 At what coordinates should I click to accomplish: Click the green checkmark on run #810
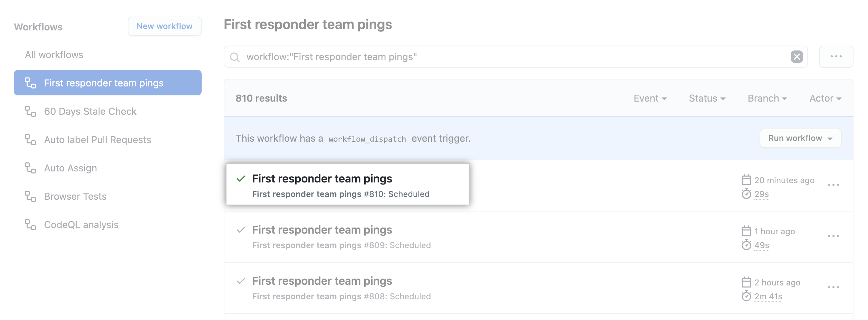pos(241,179)
